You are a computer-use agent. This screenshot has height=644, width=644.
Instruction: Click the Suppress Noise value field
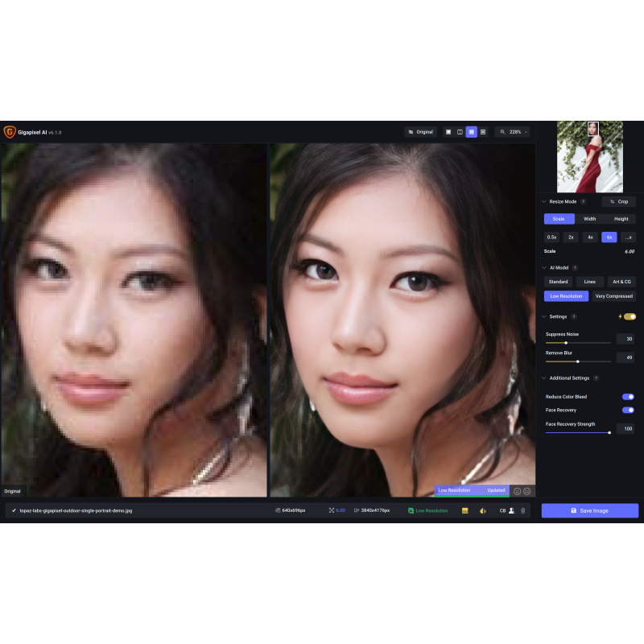[625, 339]
